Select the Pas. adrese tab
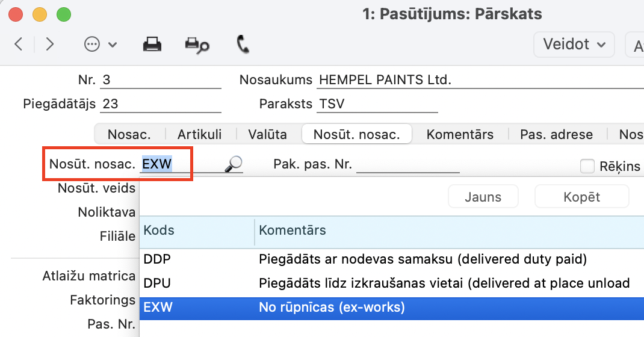This screenshot has height=337, width=644. pyautogui.click(x=556, y=134)
